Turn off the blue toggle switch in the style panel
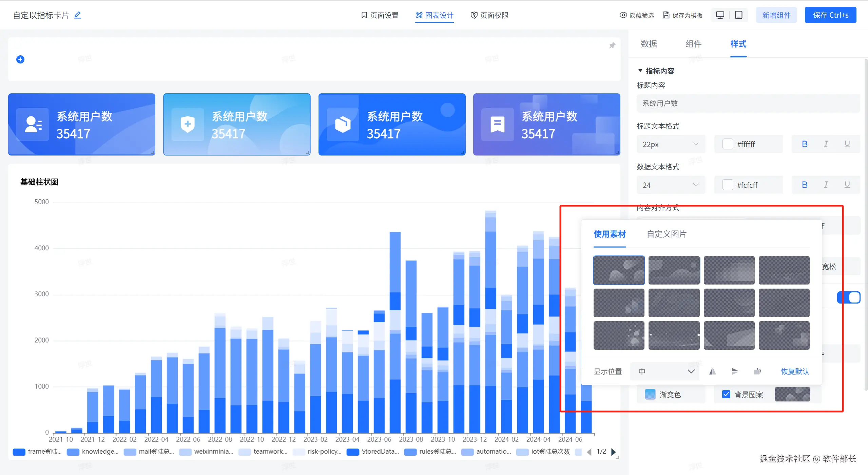 click(849, 297)
